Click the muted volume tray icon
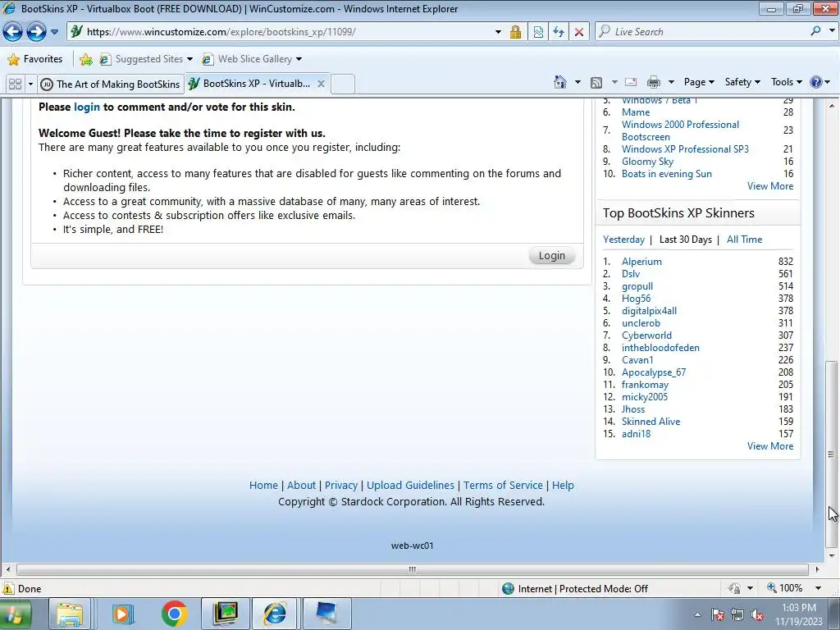The width and height of the screenshot is (840, 630). point(757,615)
